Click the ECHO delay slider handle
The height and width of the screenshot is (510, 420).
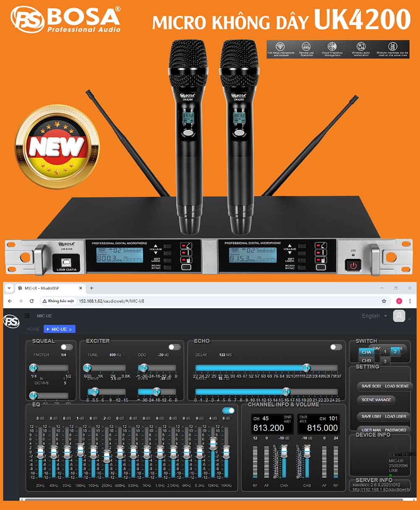(307, 368)
